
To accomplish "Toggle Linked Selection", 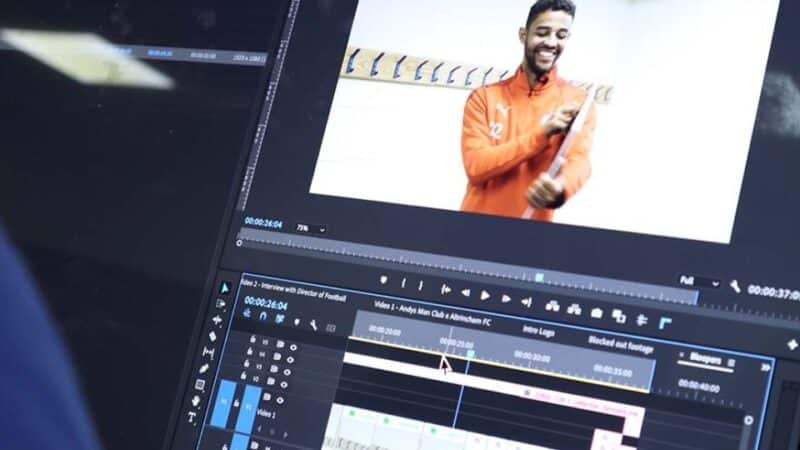I will coord(280,319).
